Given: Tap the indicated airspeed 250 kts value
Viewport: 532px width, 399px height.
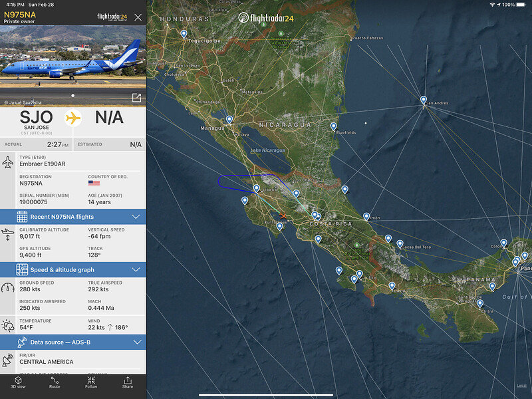Looking at the screenshot, I should [x=30, y=308].
